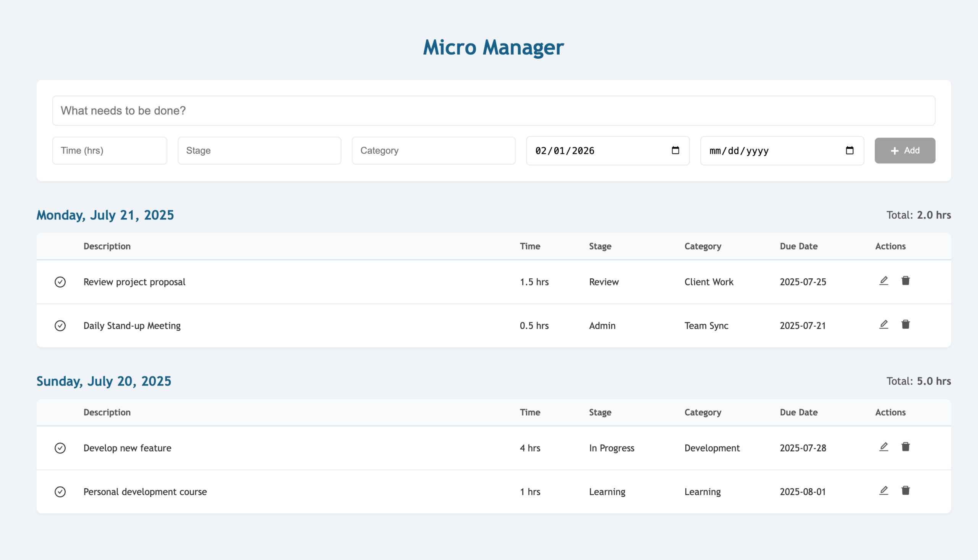Click the Micro Manager title
The width and height of the screenshot is (978, 560).
pyautogui.click(x=493, y=47)
